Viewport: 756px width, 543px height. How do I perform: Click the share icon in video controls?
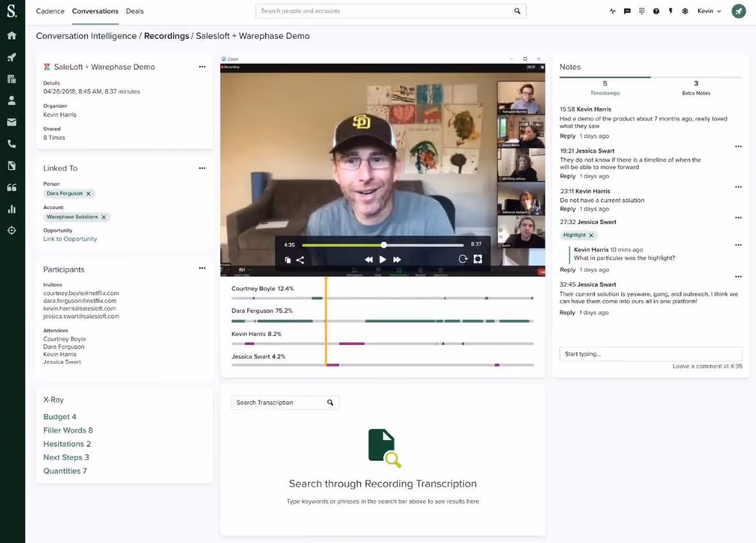(300, 260)
